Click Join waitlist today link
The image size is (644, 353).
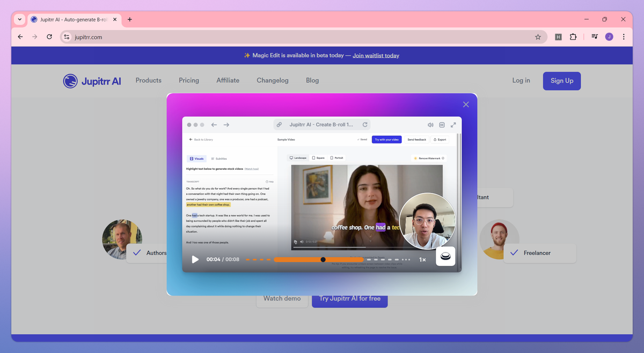coord(376,55)
